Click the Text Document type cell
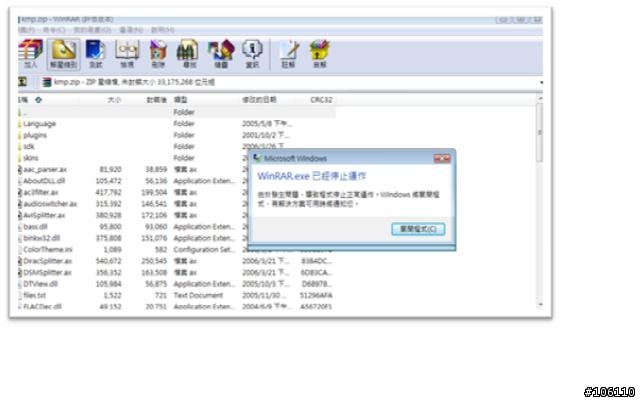Screen dimensions: 640x400 point(198,295)
